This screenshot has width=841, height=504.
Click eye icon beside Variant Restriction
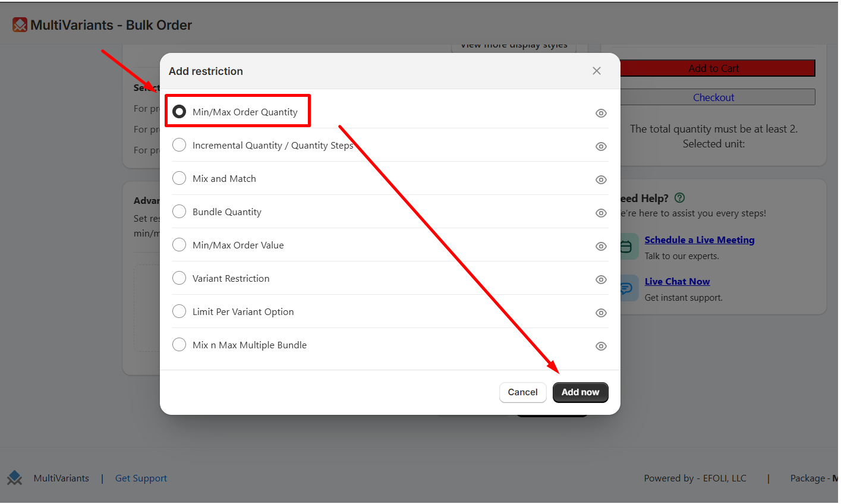(x=601, y=279)
